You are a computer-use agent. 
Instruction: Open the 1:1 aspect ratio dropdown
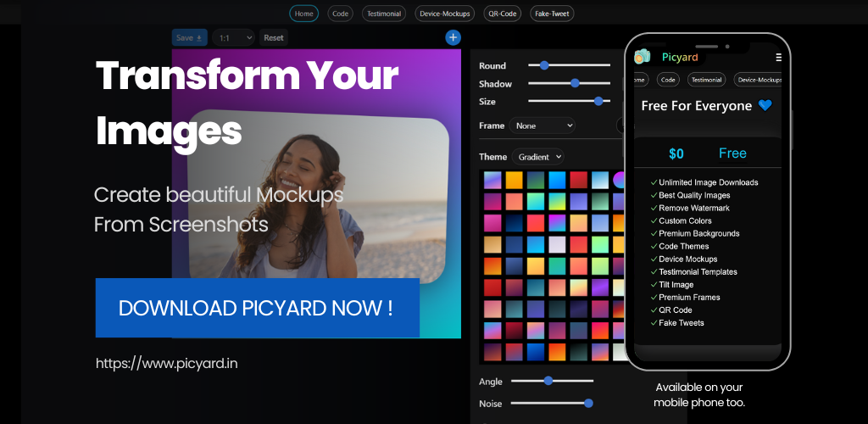[234, 37]
